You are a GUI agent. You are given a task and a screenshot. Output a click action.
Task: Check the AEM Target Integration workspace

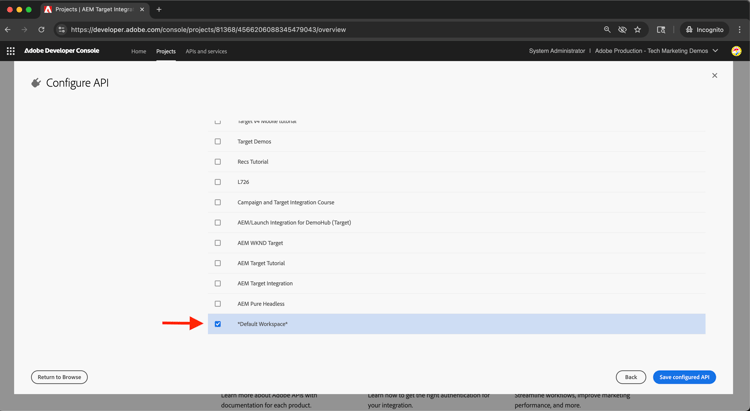click(218, 283)
